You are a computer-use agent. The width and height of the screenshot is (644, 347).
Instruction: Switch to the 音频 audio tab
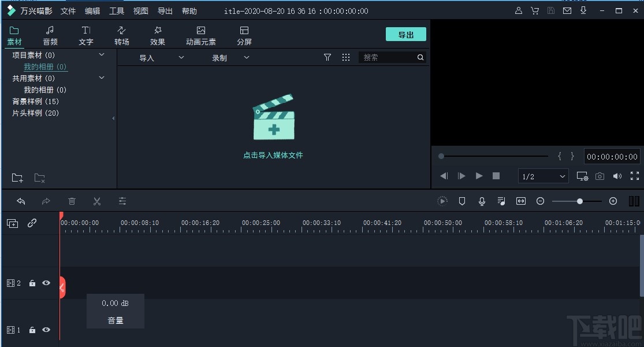coord(50,34)
